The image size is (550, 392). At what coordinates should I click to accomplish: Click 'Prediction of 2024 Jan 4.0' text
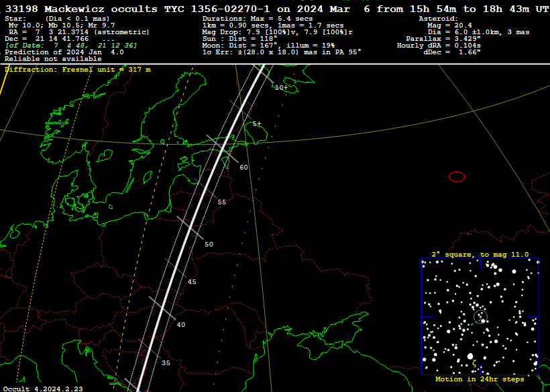pos(64,52)
